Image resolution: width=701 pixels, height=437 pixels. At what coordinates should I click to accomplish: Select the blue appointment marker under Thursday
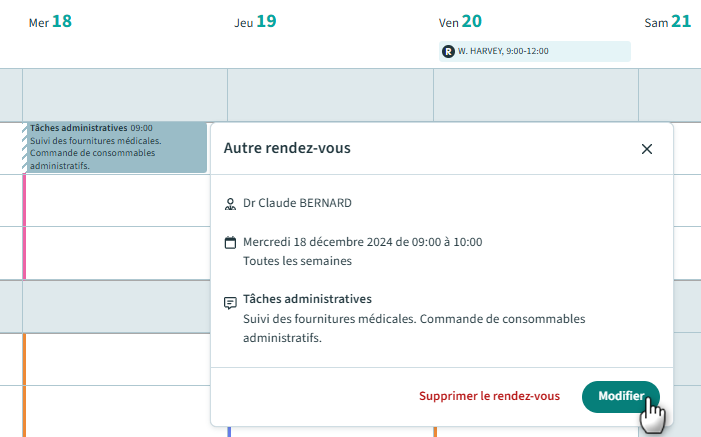229,432
